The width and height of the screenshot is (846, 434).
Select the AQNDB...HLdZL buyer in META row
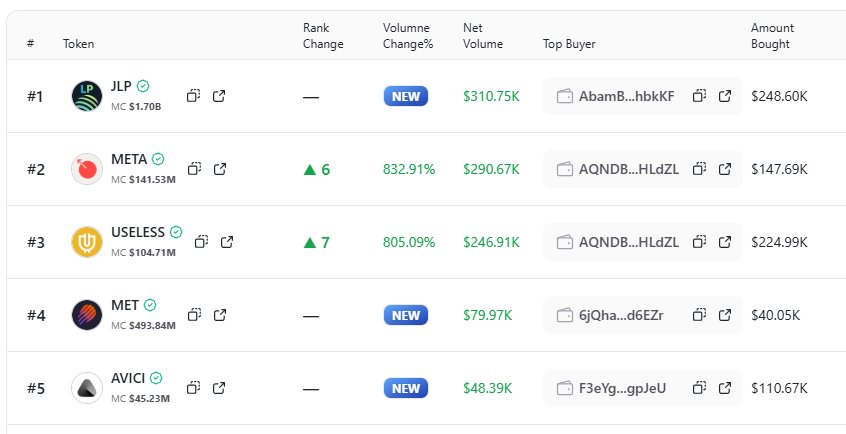point(628,169)
